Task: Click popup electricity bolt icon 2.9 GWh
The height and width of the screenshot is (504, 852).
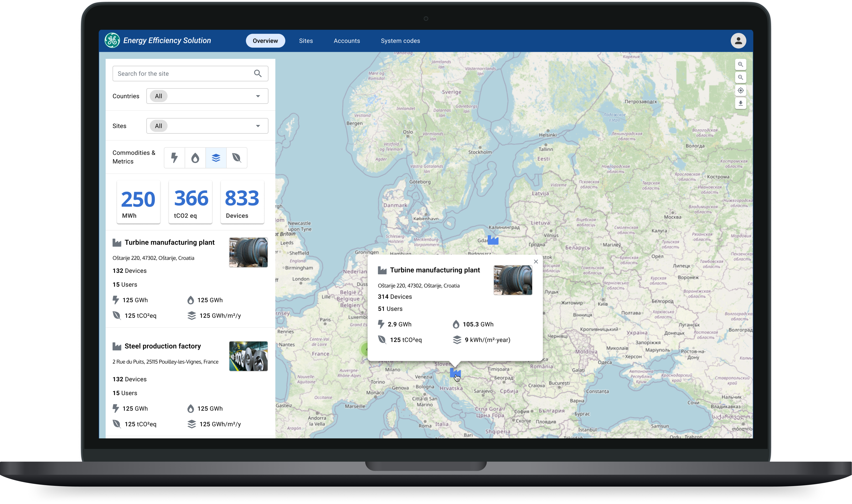Action: pyautogui.click(x=381, y=324)
